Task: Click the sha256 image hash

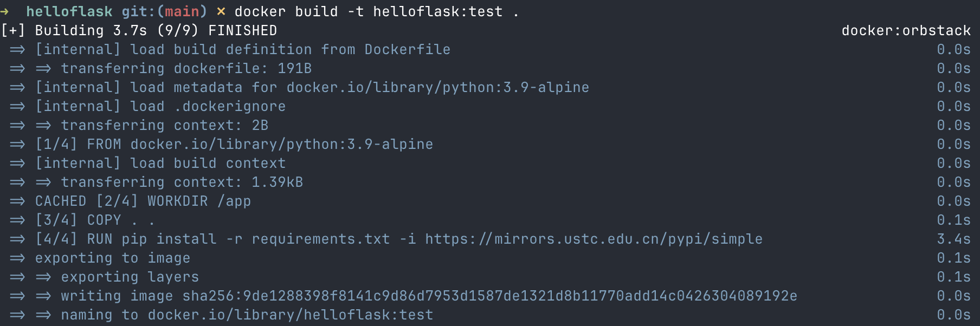Action: pos(489,296)
